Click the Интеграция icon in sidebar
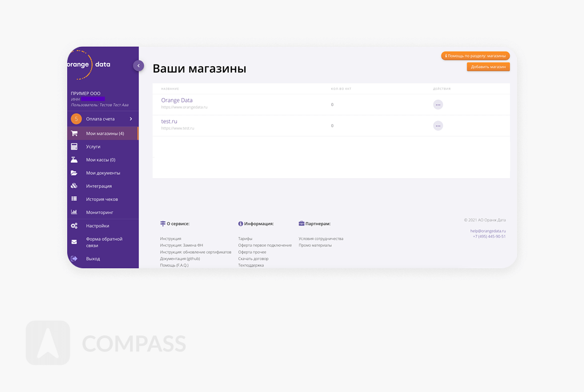Image resolution: width=584 pixels, height=392 pixels. point(74,186)
